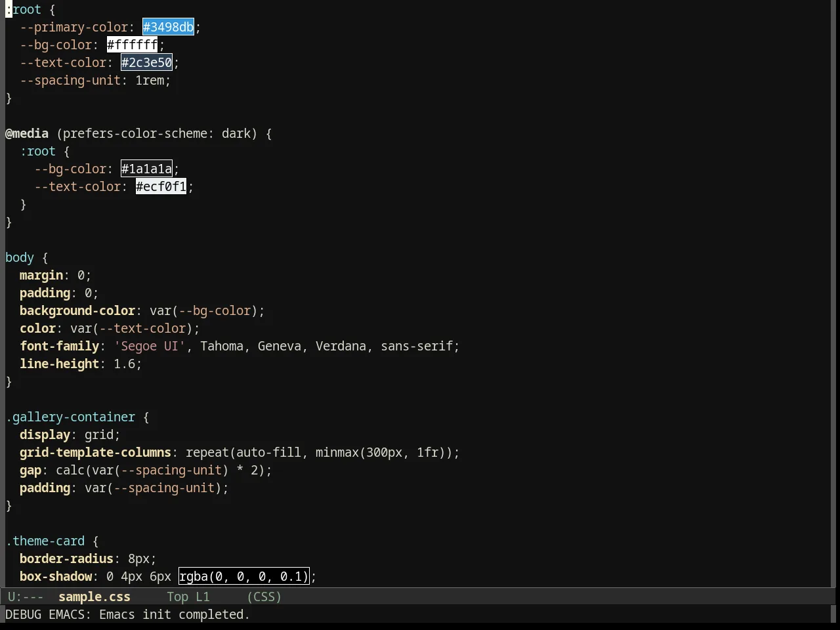This screenshot has width=840, height=630.
Task: Click the #3498db primary color swatch
Action: (169, 27)
